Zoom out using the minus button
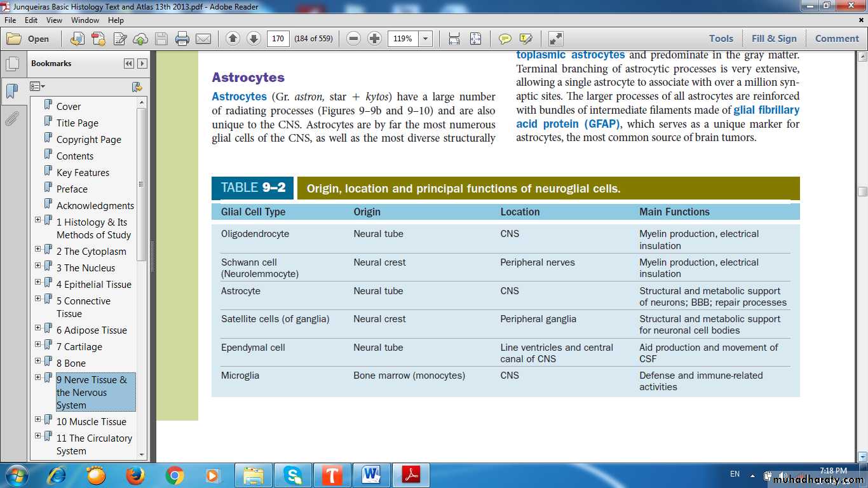This screenshot has width=868, height=488. pyautogui.click(x=354, y=39)
